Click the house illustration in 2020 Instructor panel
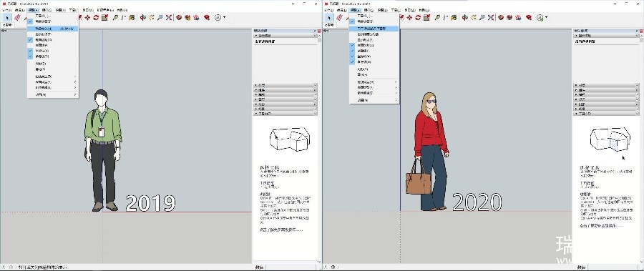Image resolution: width=644 pixels, height=271 pixels. 610,139
